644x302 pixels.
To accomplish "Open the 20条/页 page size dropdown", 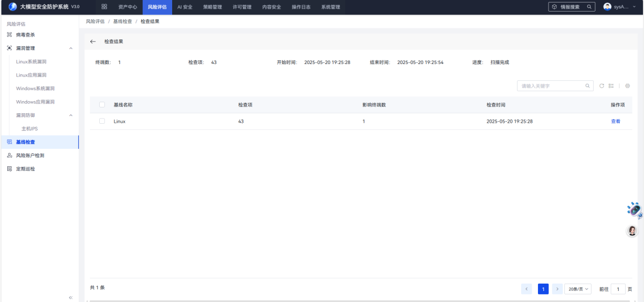I will coord(578,289).
